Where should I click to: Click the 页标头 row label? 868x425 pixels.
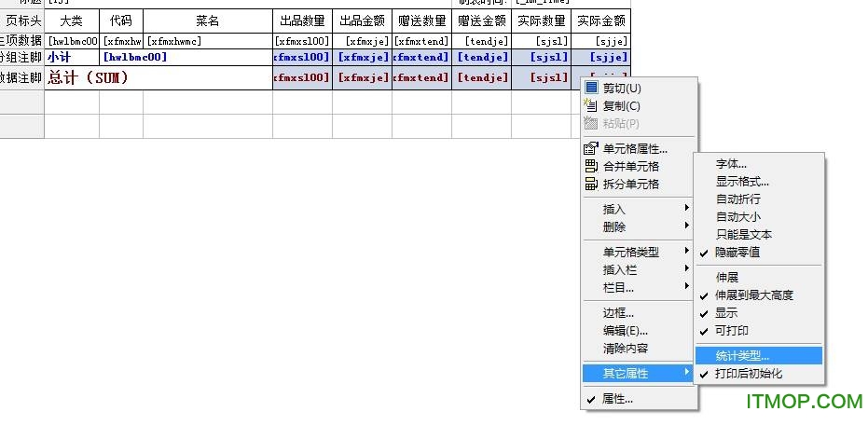click(x=22, y=21)
